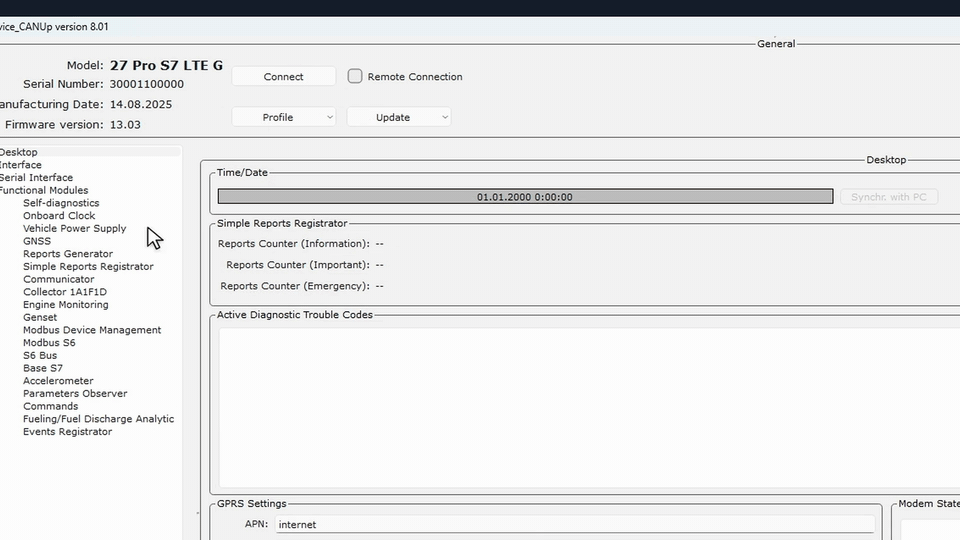Screen dimensions: 960x540
Task: Click Synchr. with PC button
Action: pyautogui.click(x=889, y=197)
